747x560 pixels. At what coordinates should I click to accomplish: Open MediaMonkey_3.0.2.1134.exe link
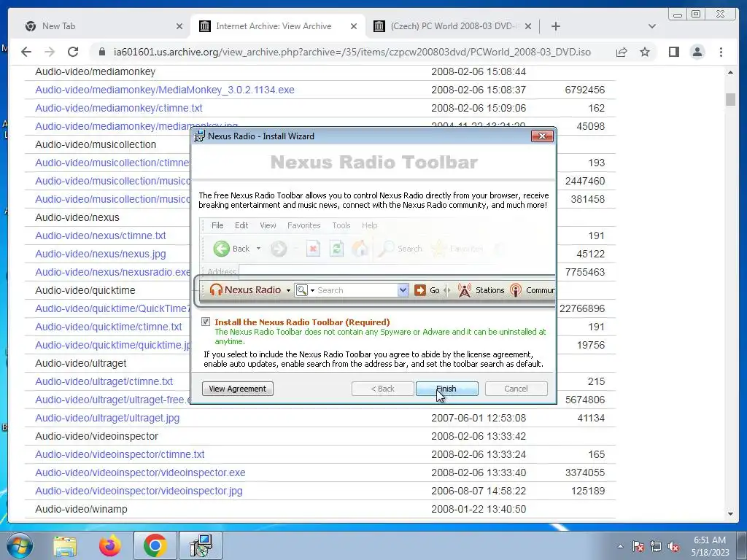point(165,90)
